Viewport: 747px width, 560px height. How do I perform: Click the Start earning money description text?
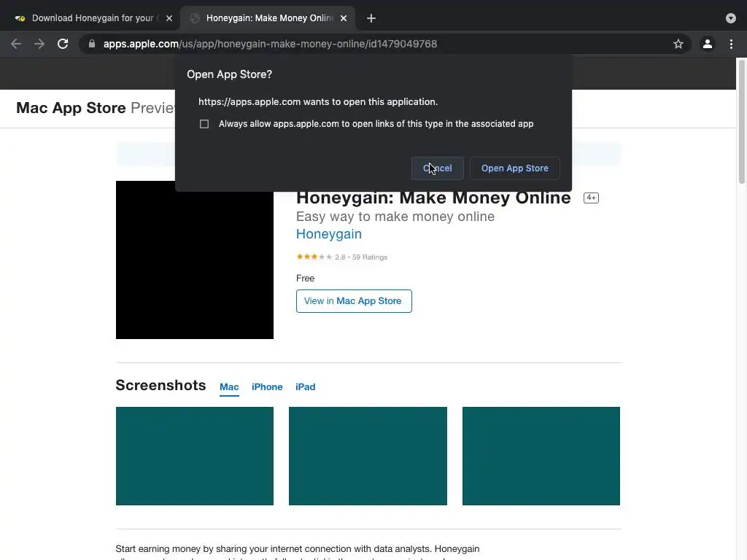coord(298,549)
